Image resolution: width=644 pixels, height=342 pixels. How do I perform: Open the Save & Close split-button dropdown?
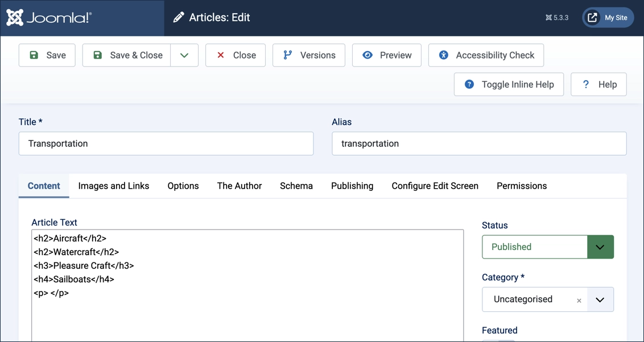point(184,55)
